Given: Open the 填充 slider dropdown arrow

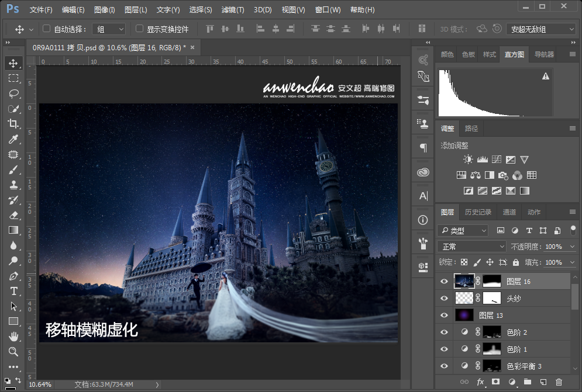Looking at the screenshot, I should coord(572,262).
